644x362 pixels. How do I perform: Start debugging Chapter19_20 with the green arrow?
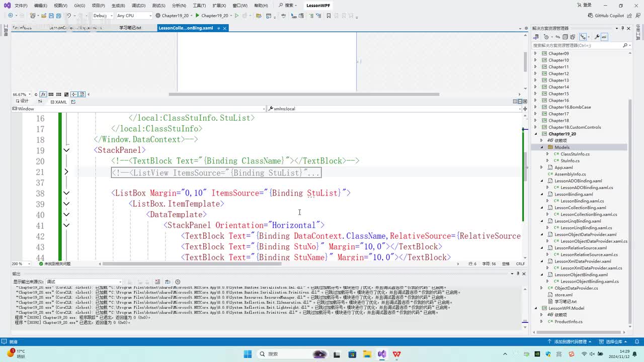[x=197, y=16]
